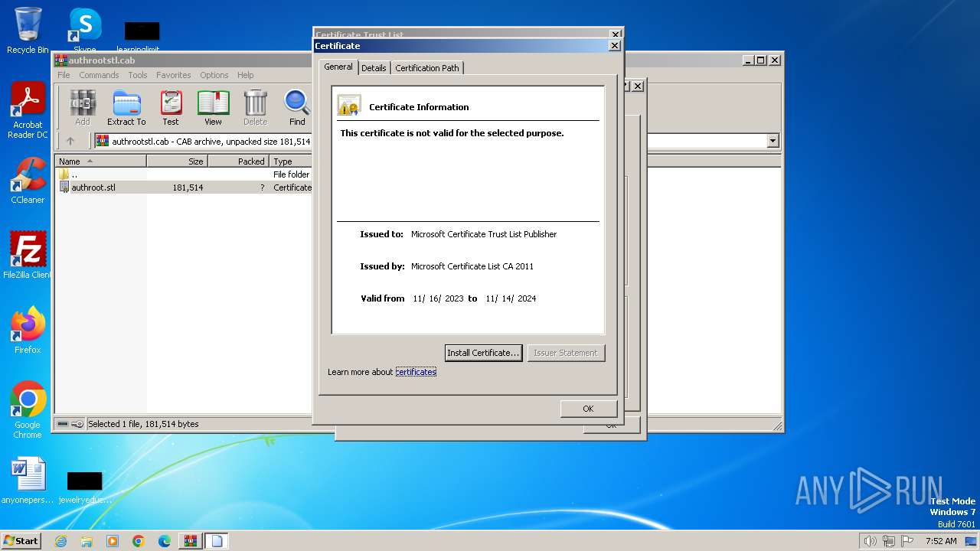Open the Commands menu in WinRAR
980x551 pixels.
99,75
